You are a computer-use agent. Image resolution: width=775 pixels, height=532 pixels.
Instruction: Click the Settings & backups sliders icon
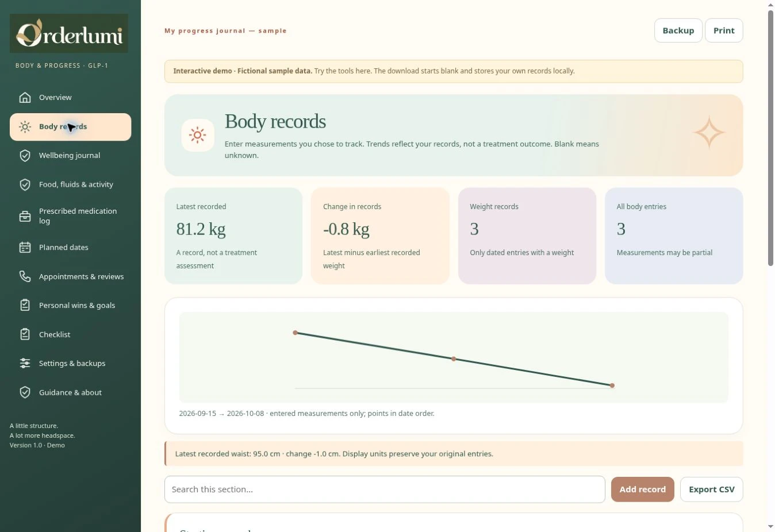tap(25, 364)
